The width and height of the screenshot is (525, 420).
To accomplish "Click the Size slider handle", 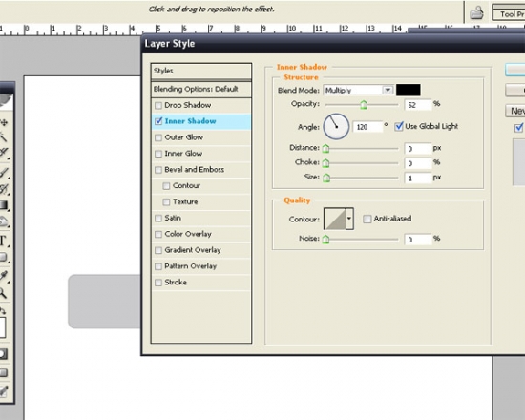I will coord(326,178).
